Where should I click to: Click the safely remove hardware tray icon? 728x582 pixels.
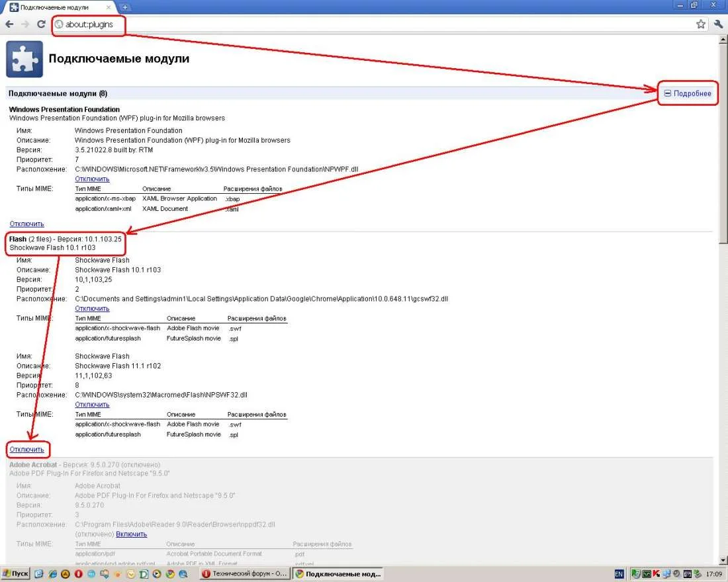coord(697,573)
